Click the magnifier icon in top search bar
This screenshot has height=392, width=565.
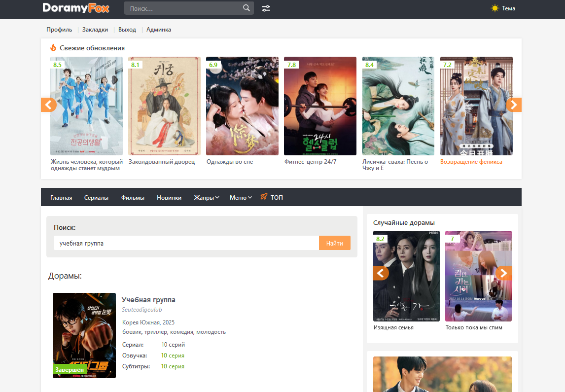tap(246, 8)
